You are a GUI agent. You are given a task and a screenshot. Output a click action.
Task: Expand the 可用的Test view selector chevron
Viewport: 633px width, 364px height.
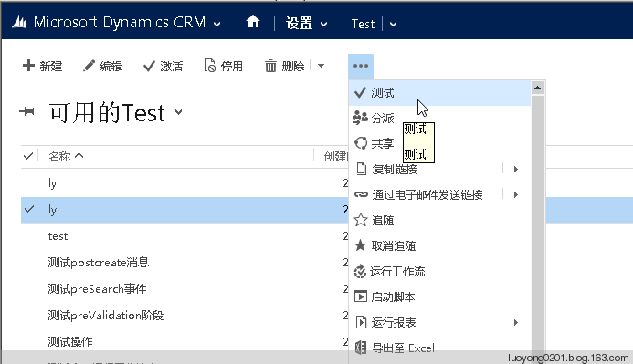click(178, 112)
